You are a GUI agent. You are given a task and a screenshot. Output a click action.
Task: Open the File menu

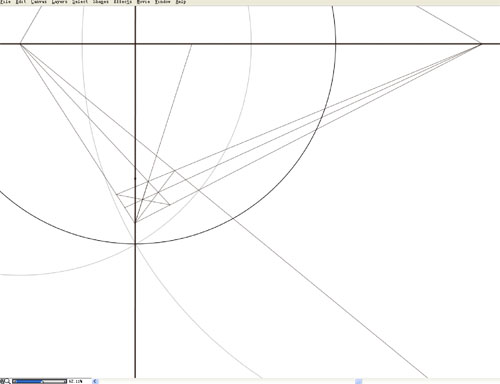pos(5,2)
